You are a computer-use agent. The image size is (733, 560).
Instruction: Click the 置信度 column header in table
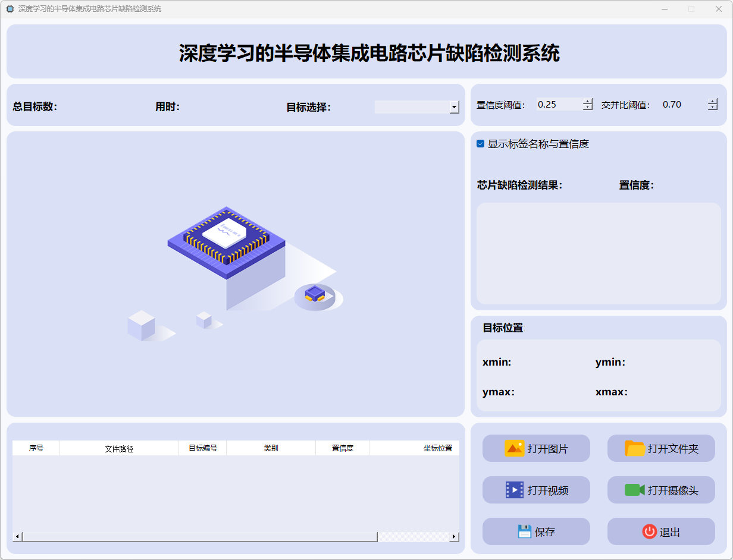(x=342, y=448)
